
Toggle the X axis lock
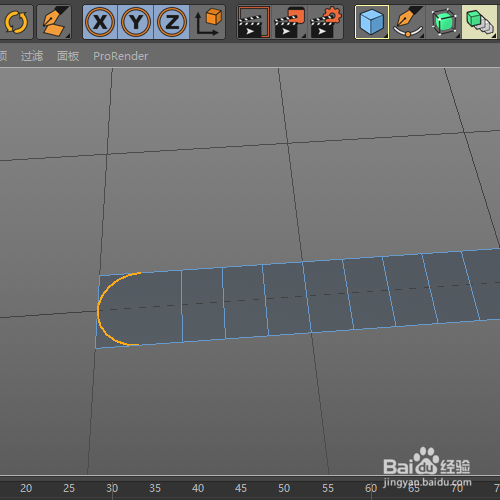click(100, 22)
